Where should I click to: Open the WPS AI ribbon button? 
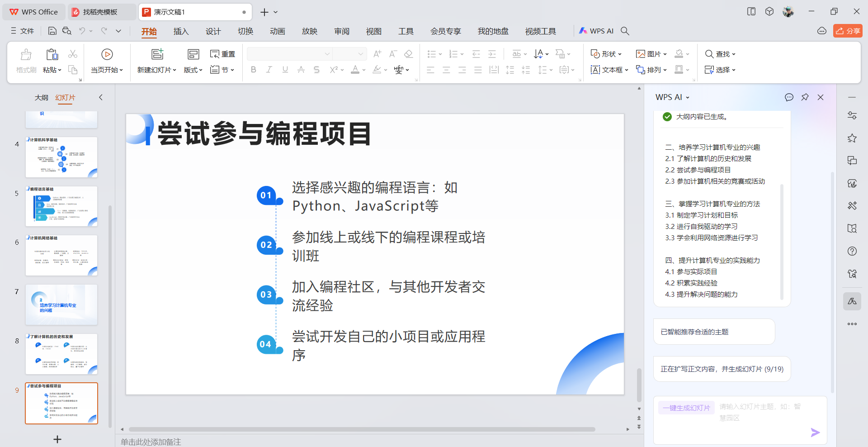(x=596, y=31)
